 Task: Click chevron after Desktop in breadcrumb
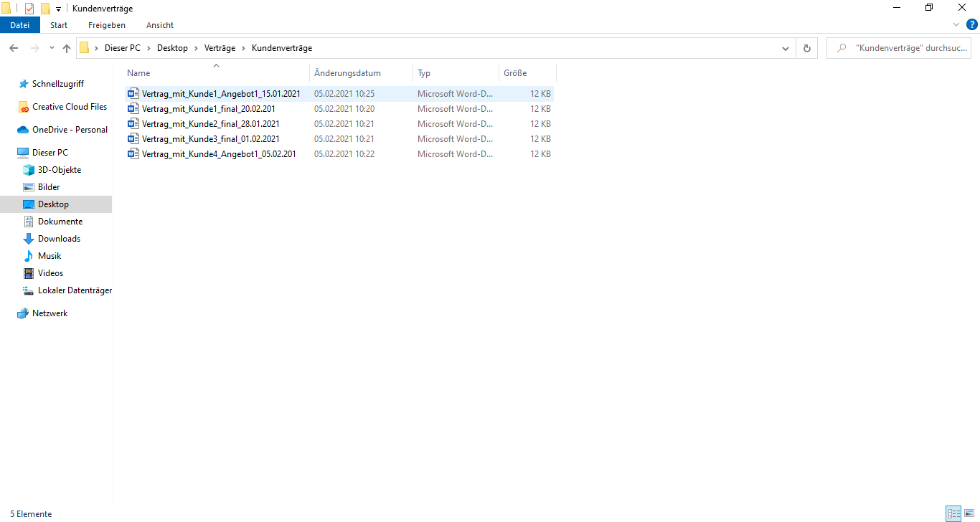197,48
